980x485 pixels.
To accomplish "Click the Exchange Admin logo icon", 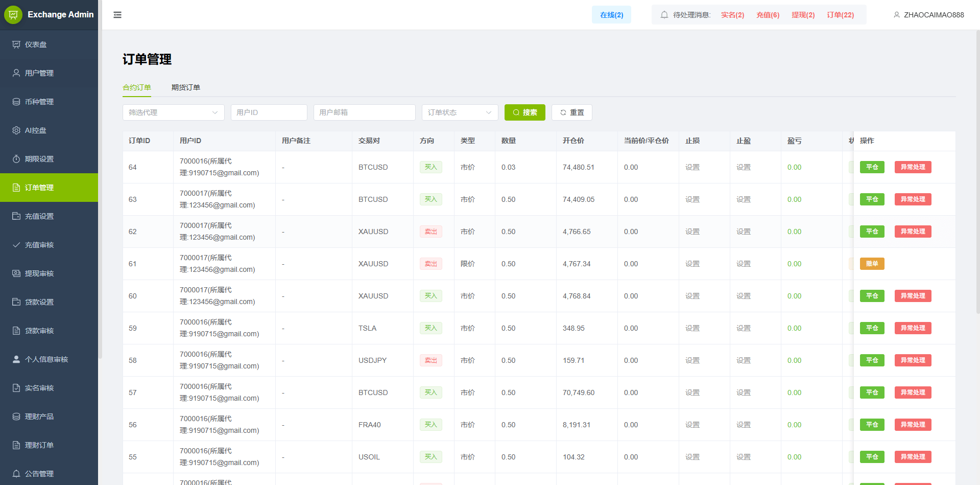I will [x=13, y=15].
